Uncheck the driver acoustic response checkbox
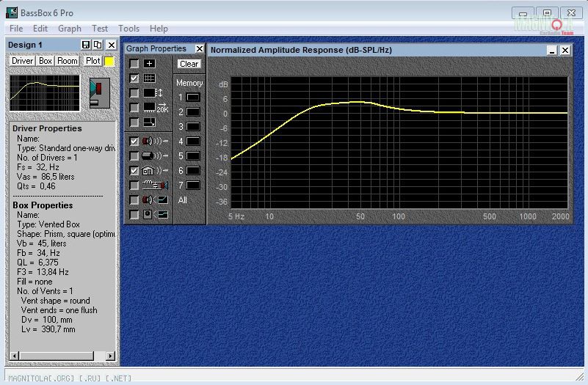 [x=134, y=142]
